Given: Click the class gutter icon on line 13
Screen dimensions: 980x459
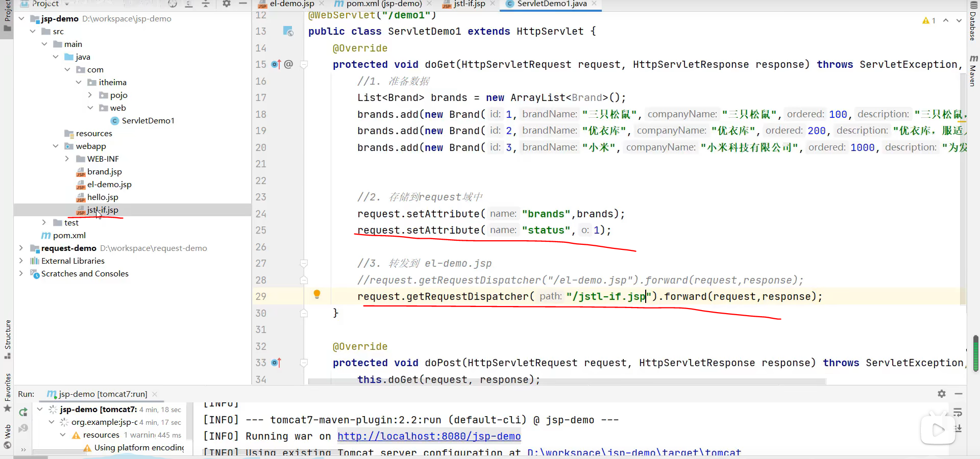Looking at the screenshot, I should point(288,31).
